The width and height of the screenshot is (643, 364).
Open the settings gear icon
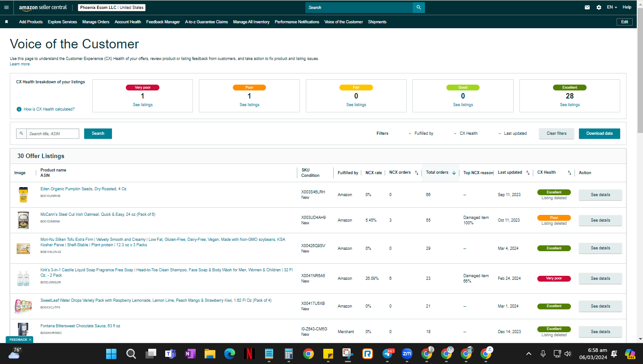pyautogui.click(x=599, y=8)
